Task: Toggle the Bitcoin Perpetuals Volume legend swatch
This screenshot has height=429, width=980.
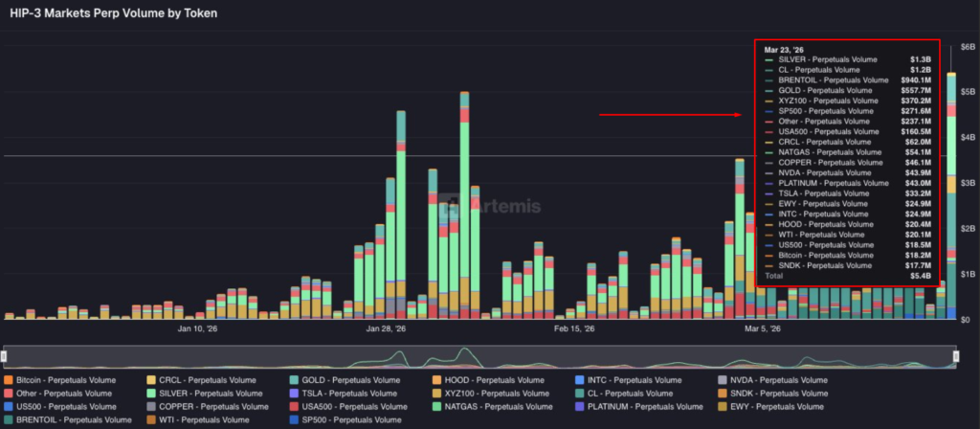Action: [9, 380]
